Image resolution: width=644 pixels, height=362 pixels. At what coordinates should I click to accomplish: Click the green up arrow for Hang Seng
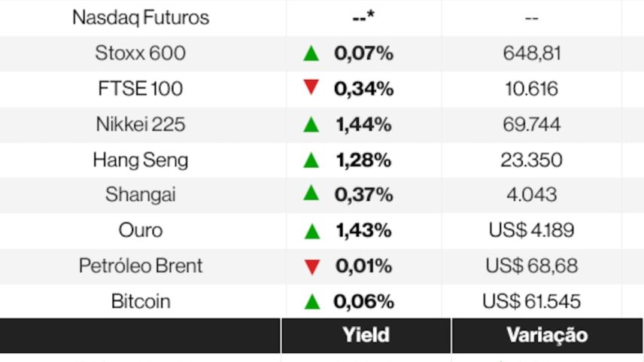click(311, 160)
